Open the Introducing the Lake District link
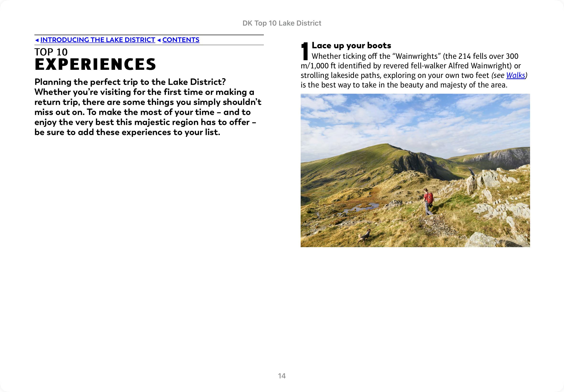Viewport: 564px width, 392px height. pos(98,40)
